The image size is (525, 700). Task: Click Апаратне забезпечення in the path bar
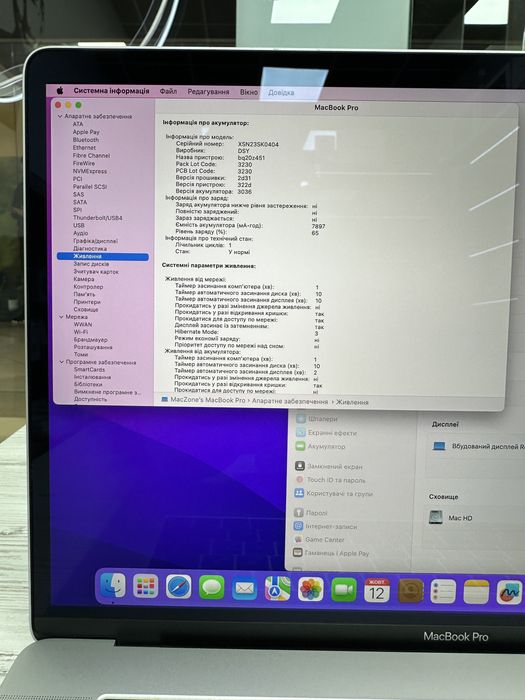[290, 401]
